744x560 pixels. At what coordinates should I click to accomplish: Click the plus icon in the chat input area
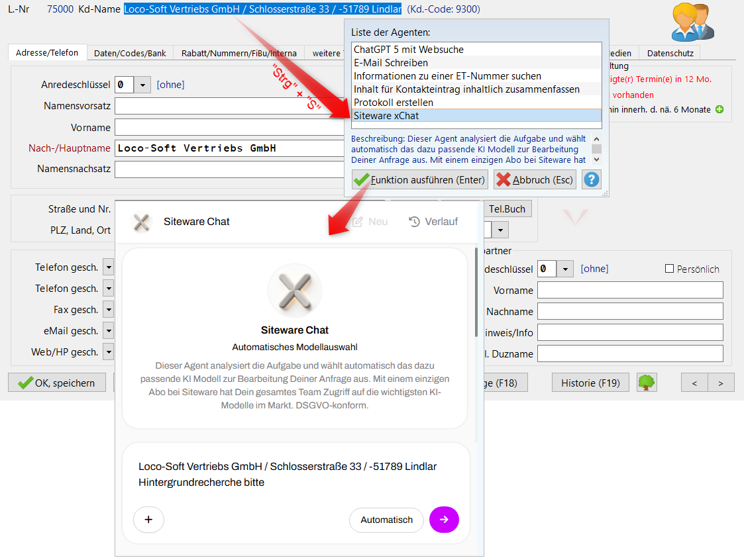point(148,520)
